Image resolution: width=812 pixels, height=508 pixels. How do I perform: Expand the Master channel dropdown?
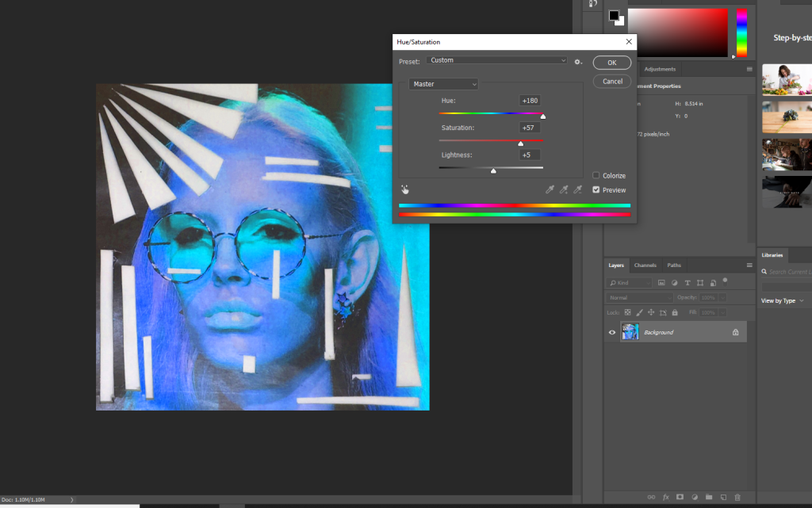(x=444, y=84)
